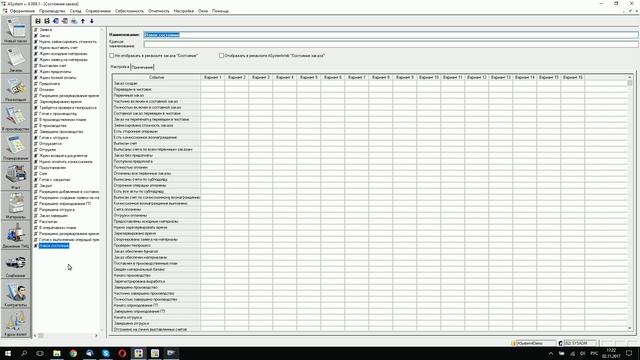Toggle the mark beside the Заявка state
Screen dimensions: 640x360
[36, 30]
